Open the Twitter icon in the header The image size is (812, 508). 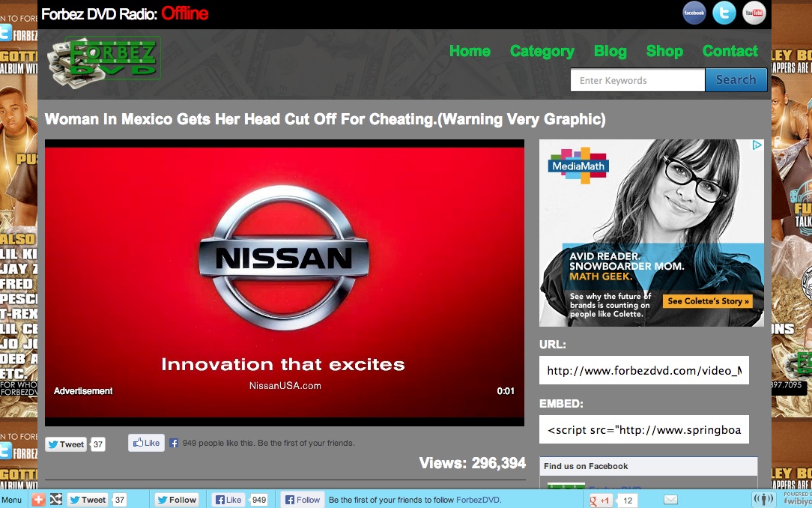point(724,13)
